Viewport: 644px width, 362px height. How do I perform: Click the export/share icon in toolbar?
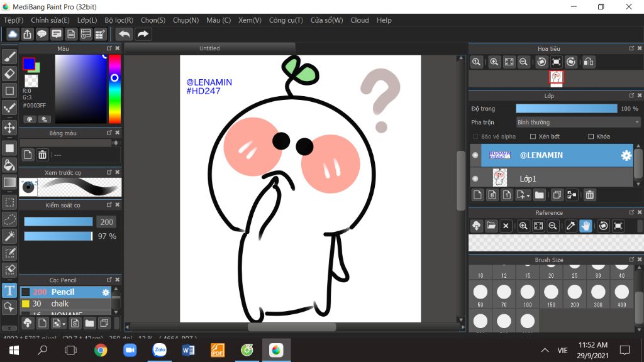click(27, 34)
